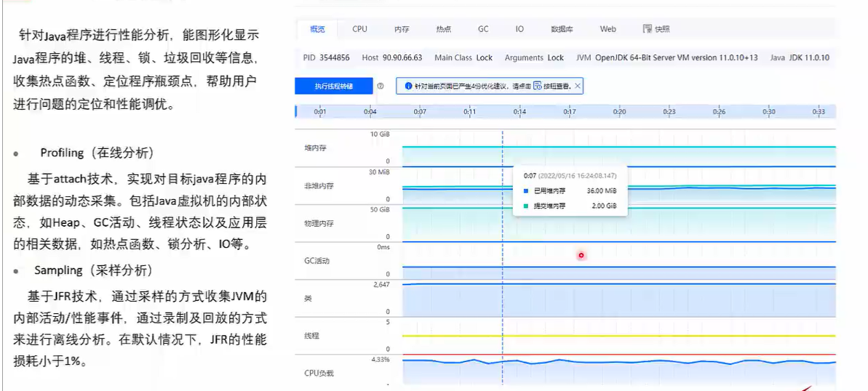The height and width of the screenshot is (391, 868).
Task: Click the 36.00 MiB value in the tooltip
Action: pyautogui.click(x=601, y=191)
